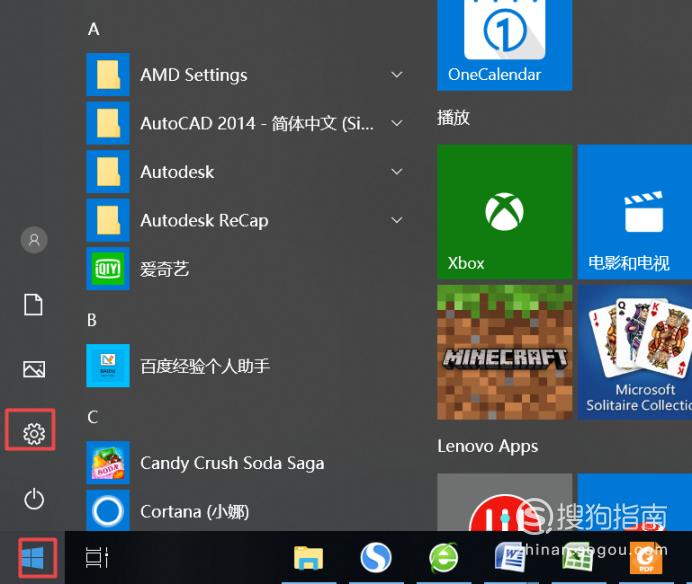This screenshot has width=692, height=584.
Task: Click the Baidu assistant app icon
Action: 108,365
